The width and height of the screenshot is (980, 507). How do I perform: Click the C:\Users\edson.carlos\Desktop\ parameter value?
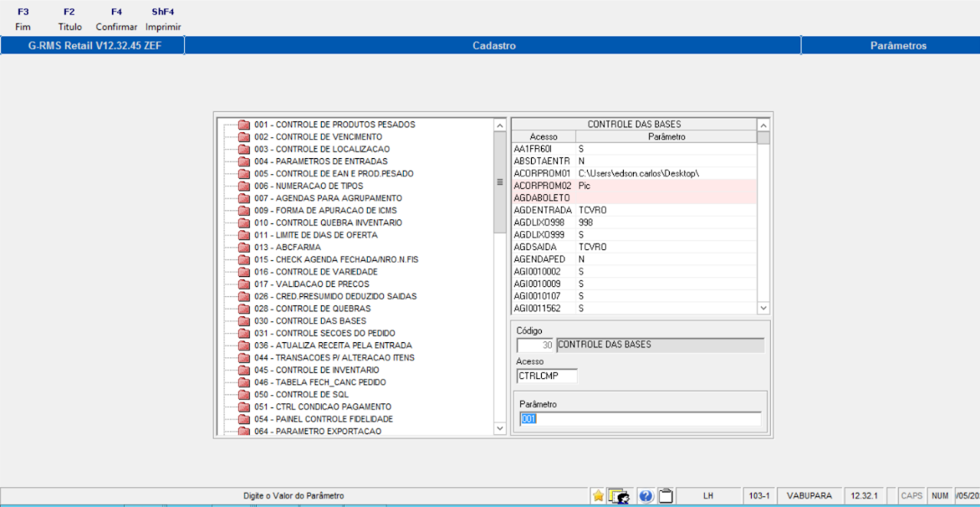tap(638, 173)
